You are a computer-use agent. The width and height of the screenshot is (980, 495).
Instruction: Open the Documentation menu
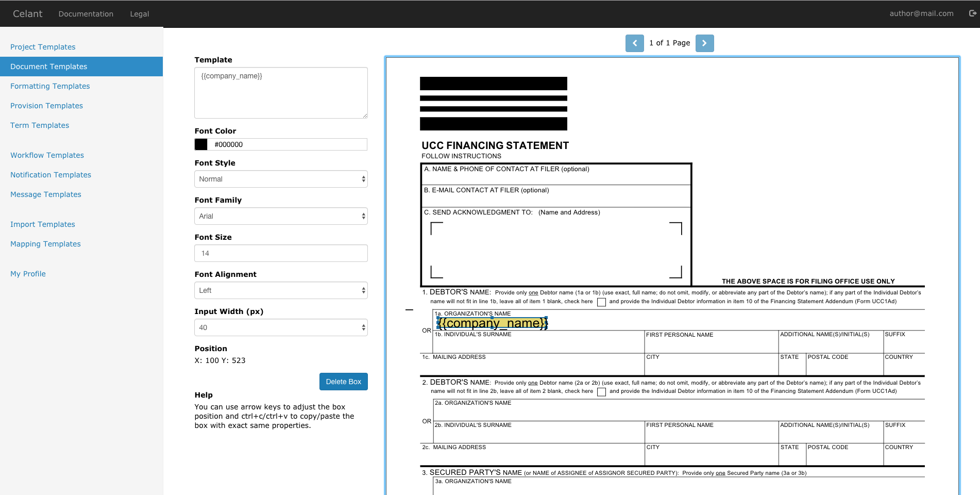pos(86,14)
